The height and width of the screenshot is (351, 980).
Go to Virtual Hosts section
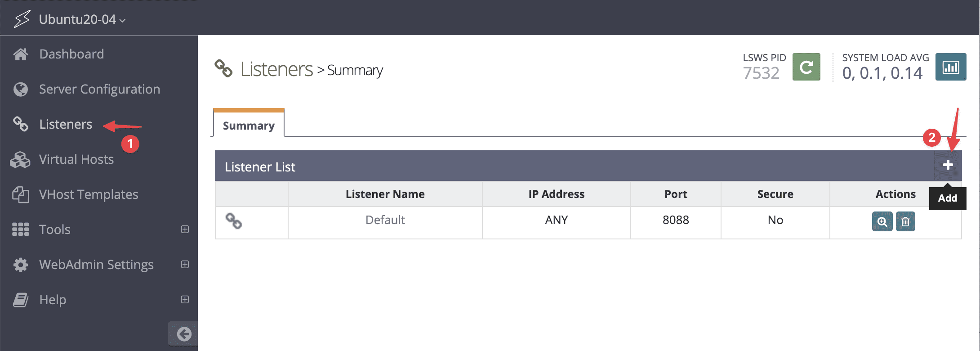(76, 160)
